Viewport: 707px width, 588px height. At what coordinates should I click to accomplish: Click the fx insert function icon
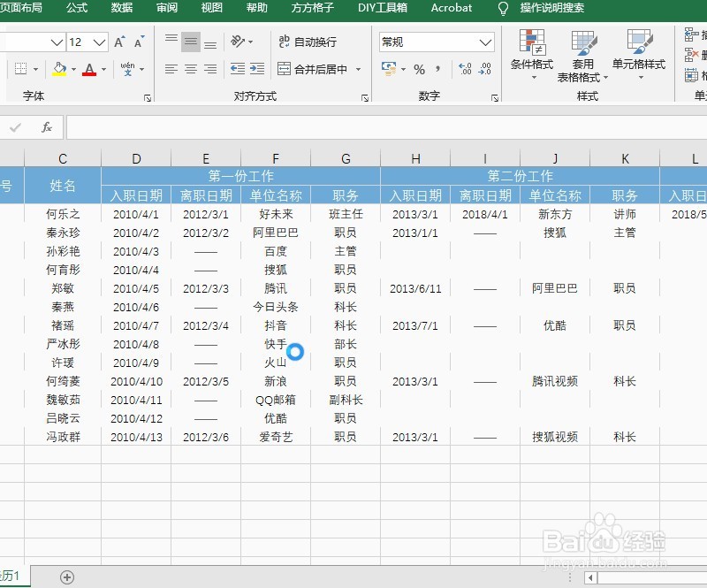(x=45, y=126)
